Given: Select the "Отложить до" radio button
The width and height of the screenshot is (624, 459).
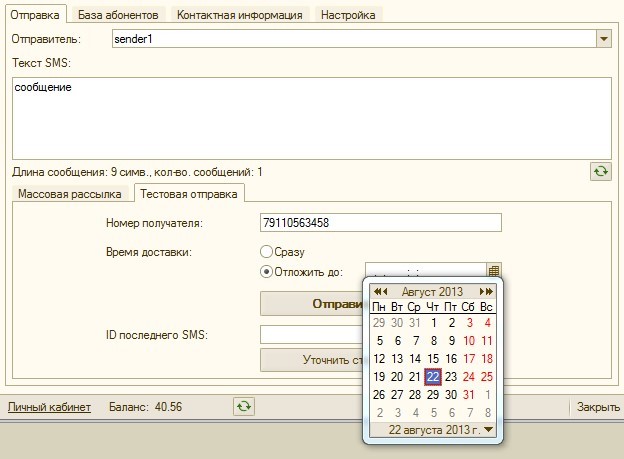Looking at the screenshot, I should click(x=266, y=272).
